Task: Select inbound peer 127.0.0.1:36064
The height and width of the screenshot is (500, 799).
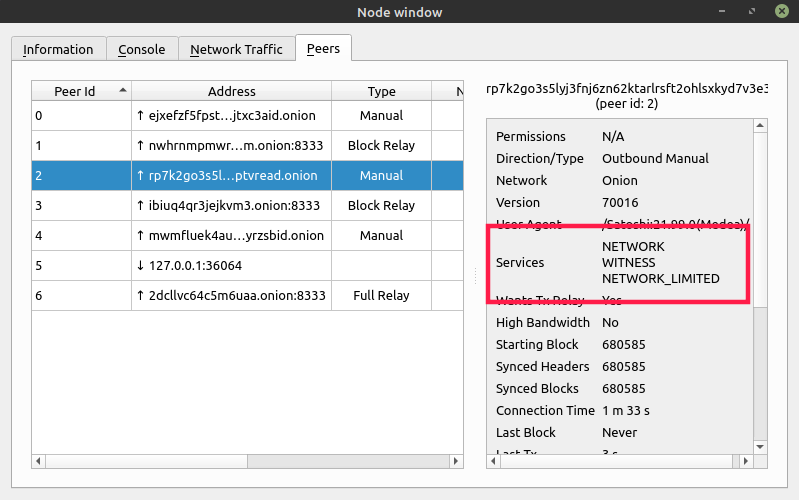Action: pyautogui.click(x=247, y=266)
